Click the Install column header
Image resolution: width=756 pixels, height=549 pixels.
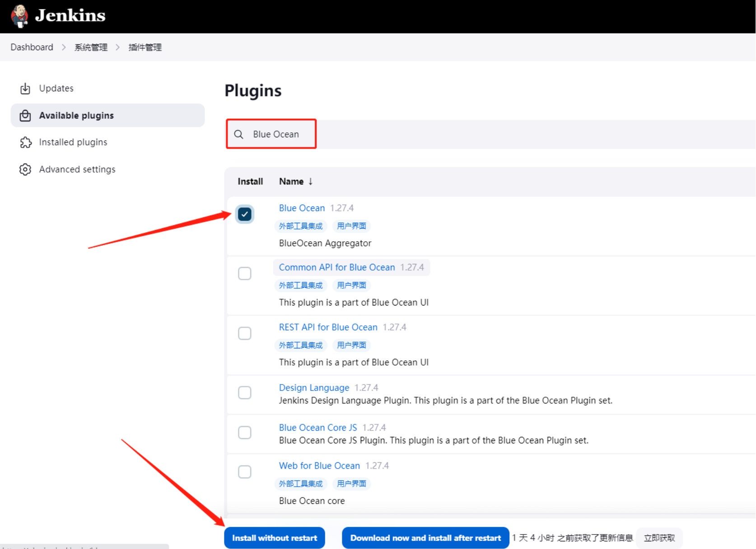point(250,182)
